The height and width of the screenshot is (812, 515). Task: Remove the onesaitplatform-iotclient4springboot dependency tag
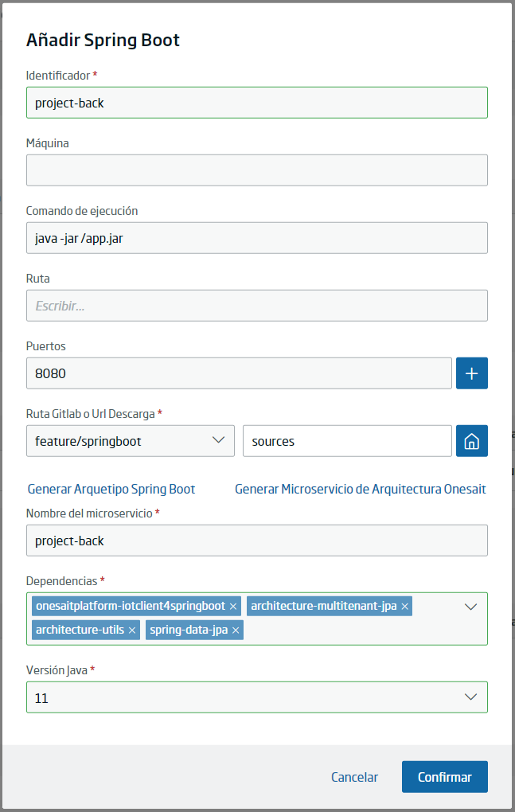(x=233, y=607)
